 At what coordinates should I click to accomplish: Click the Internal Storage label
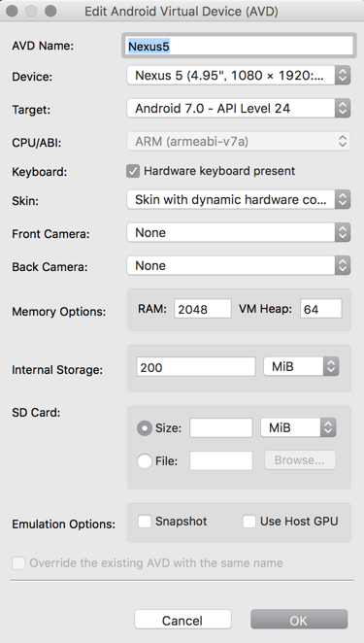tap(57, 370)
